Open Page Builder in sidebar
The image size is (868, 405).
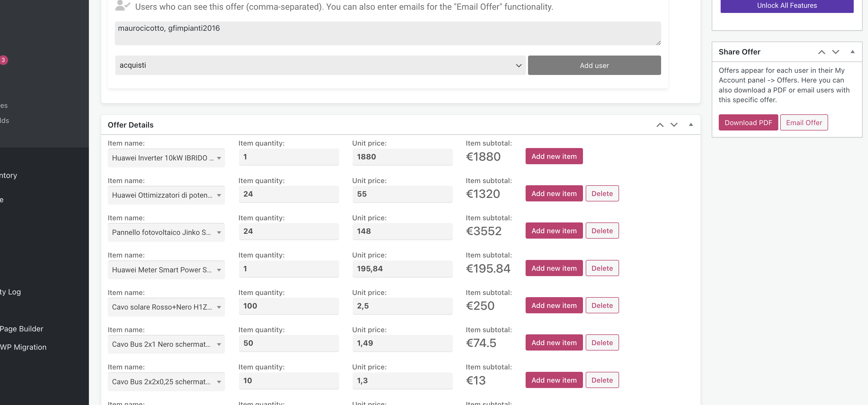tap(22, 329)
